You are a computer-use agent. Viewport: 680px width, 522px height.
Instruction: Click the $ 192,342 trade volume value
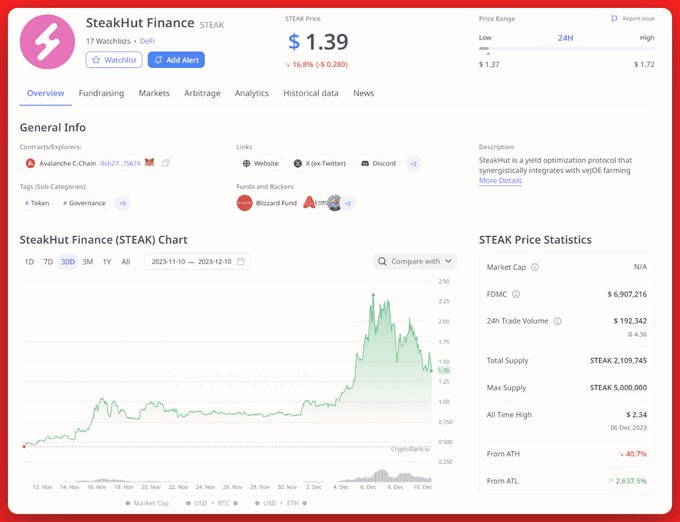tap(630, 321)
